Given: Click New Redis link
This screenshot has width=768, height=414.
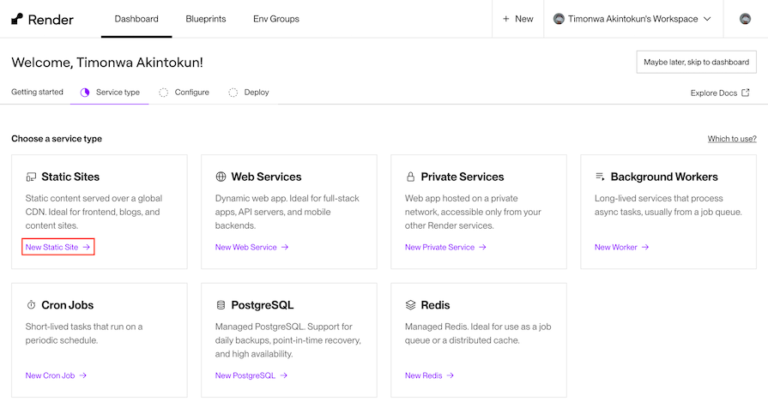Looking at the screenshot, I should (x=429, y=375).
